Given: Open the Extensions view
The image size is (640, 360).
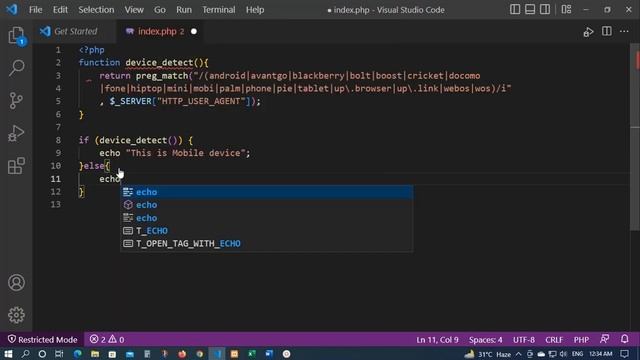Looking at the screenshot, I should tap(16, 166).
